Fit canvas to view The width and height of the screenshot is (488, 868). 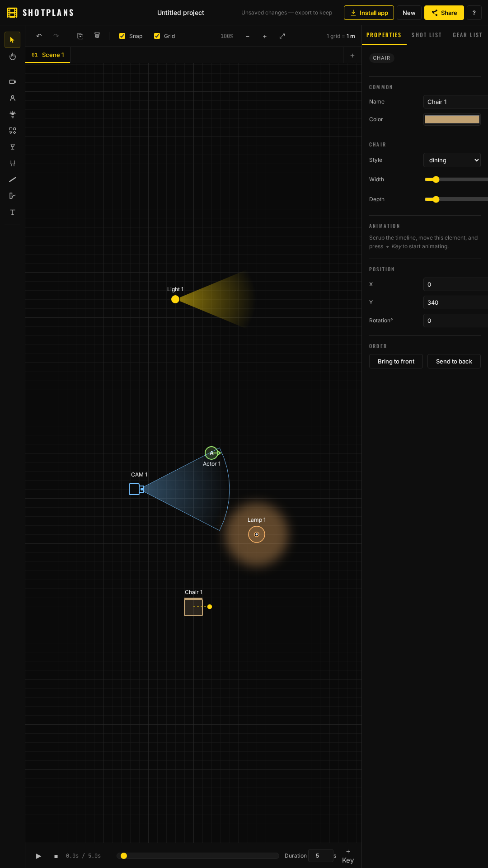click(x=282, y=36)
